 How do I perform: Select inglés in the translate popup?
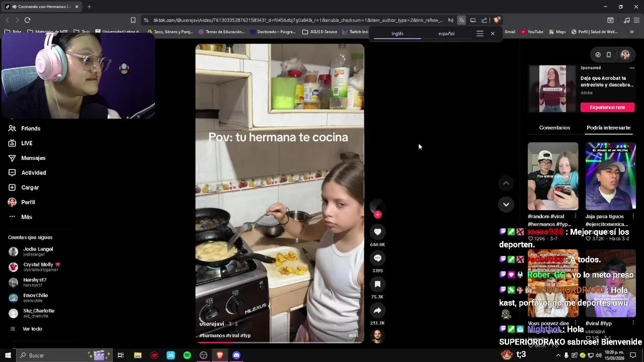(x=397, y=34)
